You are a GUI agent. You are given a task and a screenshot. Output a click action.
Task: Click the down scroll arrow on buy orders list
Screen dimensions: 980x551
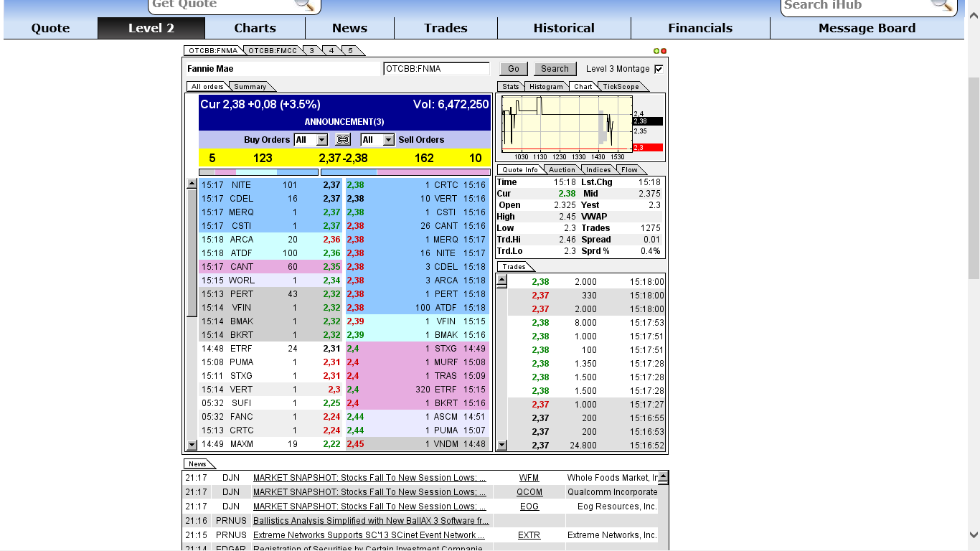191,443
